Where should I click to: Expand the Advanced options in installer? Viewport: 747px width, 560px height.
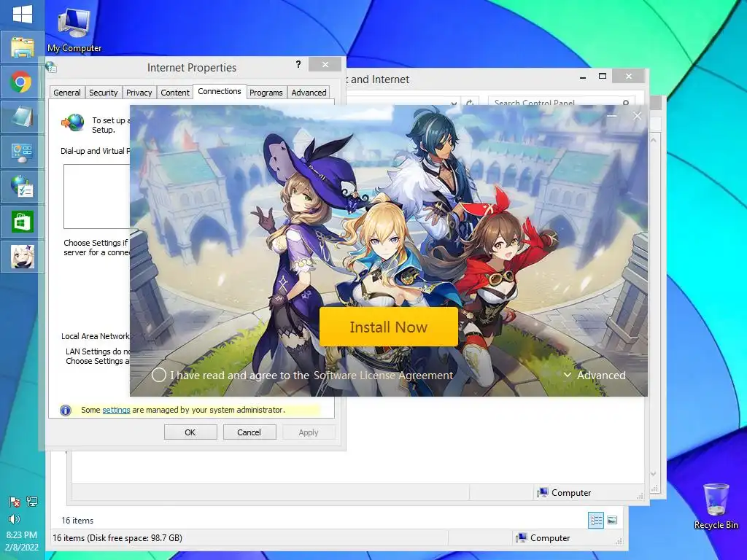point(595,376)
